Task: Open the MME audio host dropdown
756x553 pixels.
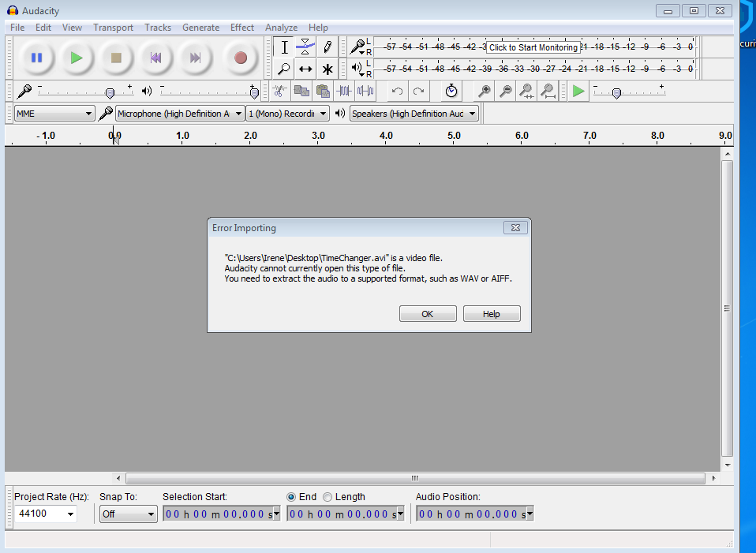Action: coord(54,114)
